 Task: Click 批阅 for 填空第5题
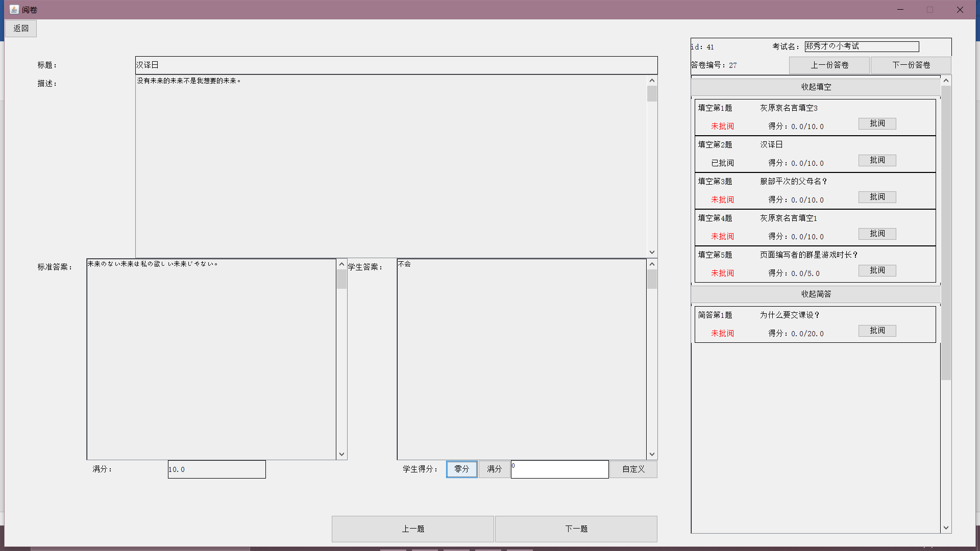point(877,270)
